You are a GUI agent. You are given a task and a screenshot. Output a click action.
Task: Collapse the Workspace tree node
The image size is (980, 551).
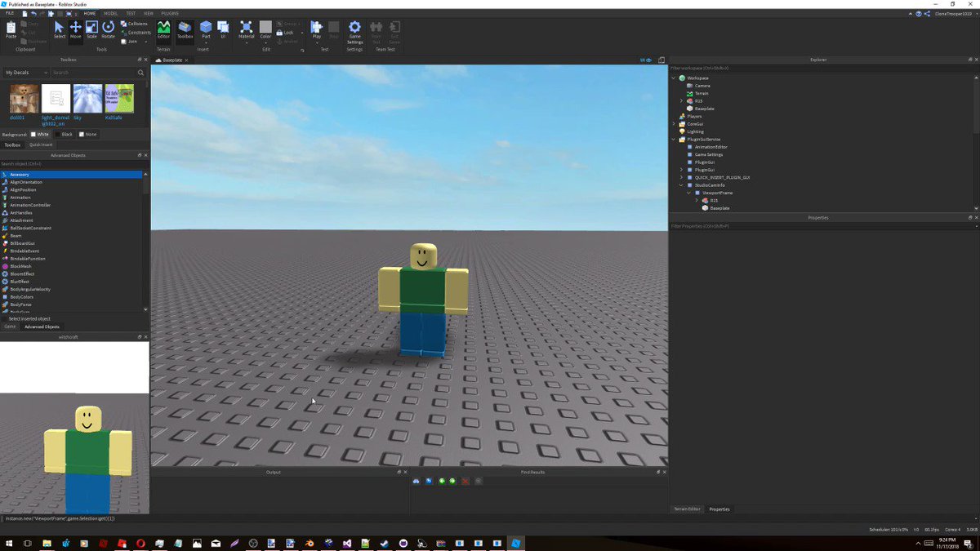(x=674, y=78)
